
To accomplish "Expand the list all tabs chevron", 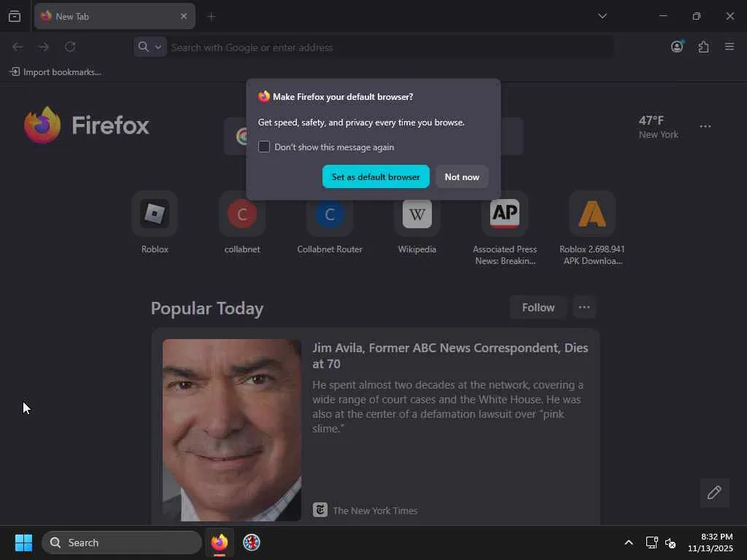I will 603,16.
